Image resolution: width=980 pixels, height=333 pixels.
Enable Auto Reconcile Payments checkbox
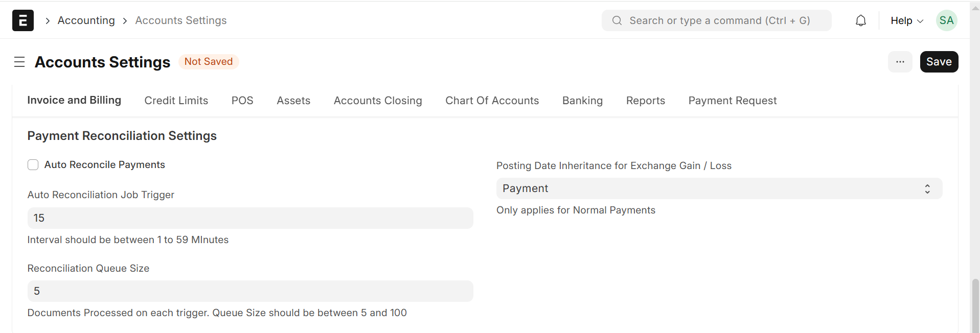(33, 165)
